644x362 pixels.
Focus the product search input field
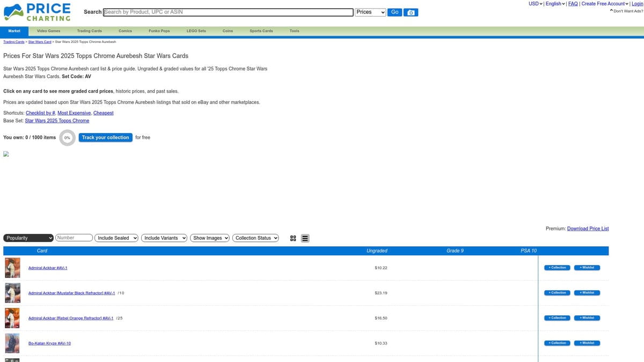pyautogui.click(x=228, y=12)
